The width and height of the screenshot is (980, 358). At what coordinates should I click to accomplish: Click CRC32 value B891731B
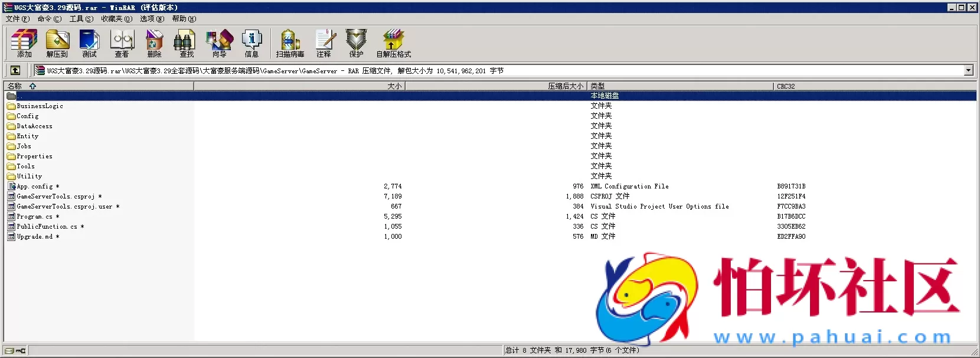[791, 187]
